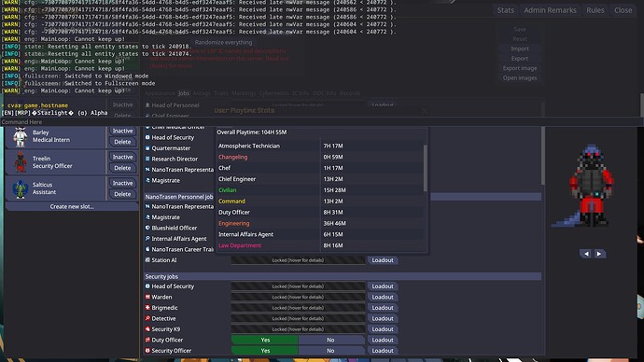Viewport: 644px width, 362px height.
Task: Open Loadout for Duty Officer
Action: pos(383,340)
